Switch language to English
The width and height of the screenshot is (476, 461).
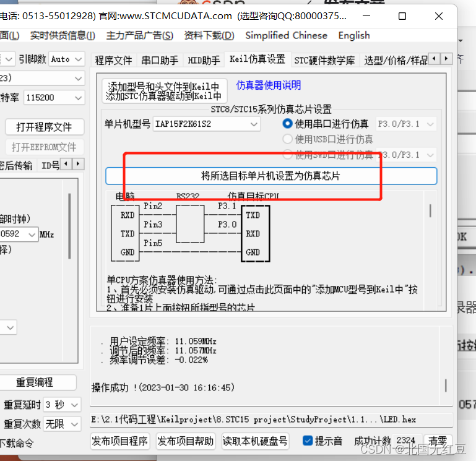pos(354,35)
